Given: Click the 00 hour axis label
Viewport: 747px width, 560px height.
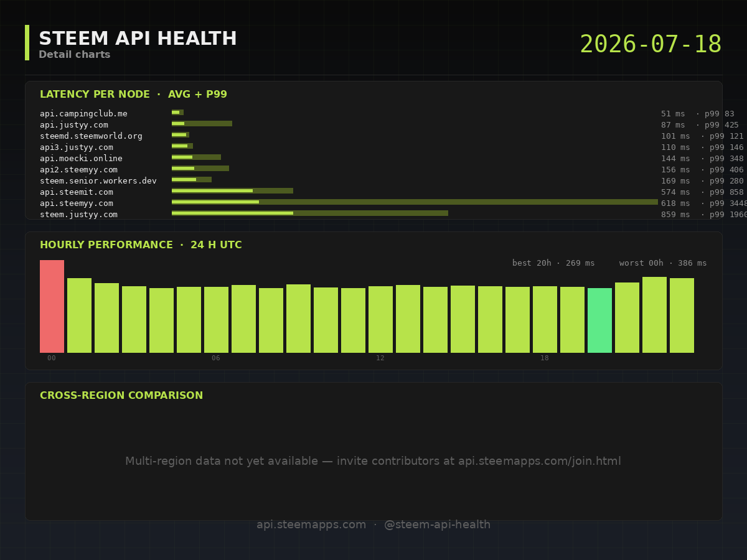Looking at the screenshot, I should coord(52,358).
